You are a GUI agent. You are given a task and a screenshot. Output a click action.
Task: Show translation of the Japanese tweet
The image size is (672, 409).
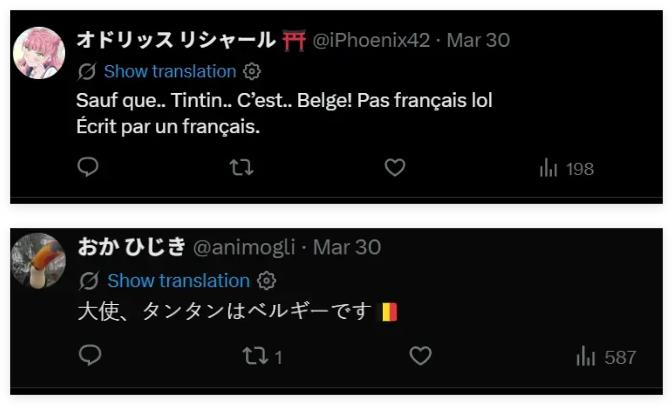click(178, 280)
